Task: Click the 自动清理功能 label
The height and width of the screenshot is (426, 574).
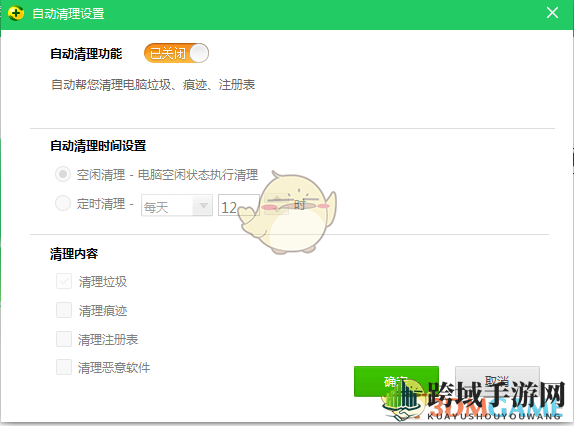Action: (86, 54)
